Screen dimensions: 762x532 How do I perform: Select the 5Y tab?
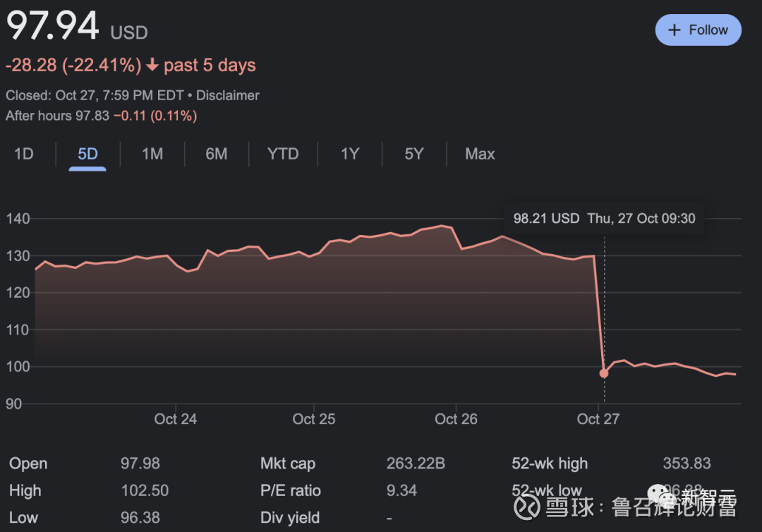413,154
